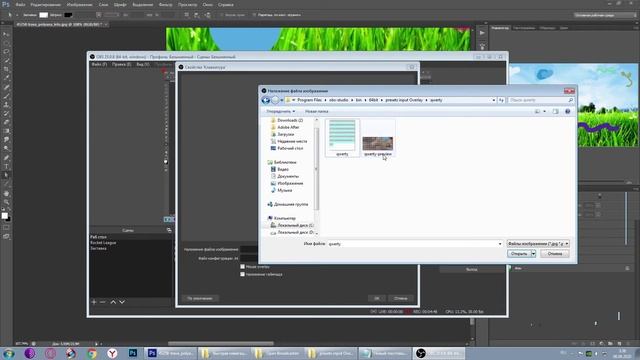The width and height of the screenshot is (640, 360).
Task: Open recent locations dropdown beside nav arrows
Action: point(282,100)
